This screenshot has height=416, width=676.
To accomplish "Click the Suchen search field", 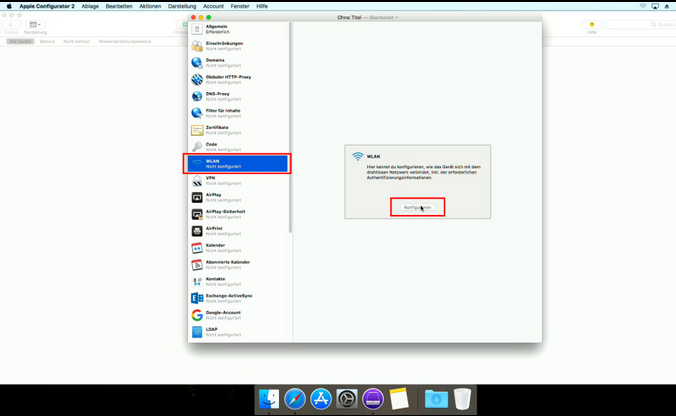I will [640, 25].
